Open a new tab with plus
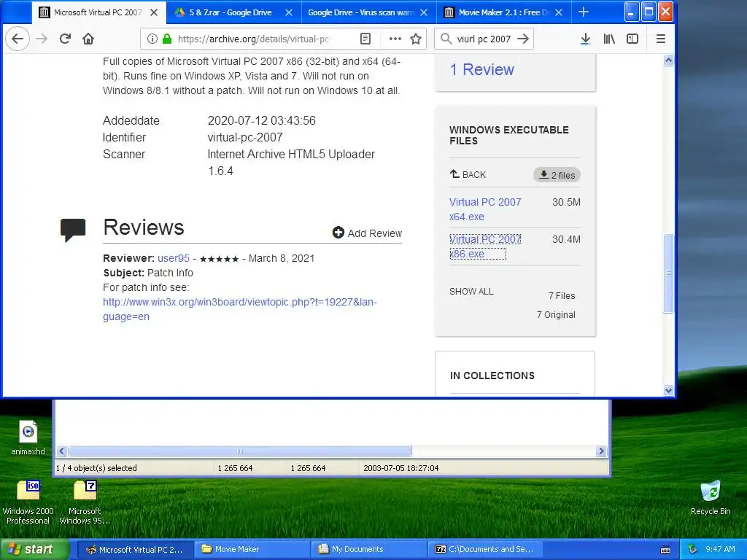The image size is (747, 560). pos(584,12)
